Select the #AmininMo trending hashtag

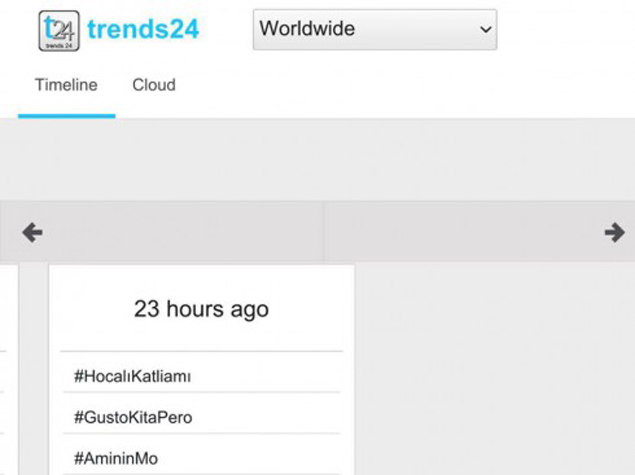point(116,458)
